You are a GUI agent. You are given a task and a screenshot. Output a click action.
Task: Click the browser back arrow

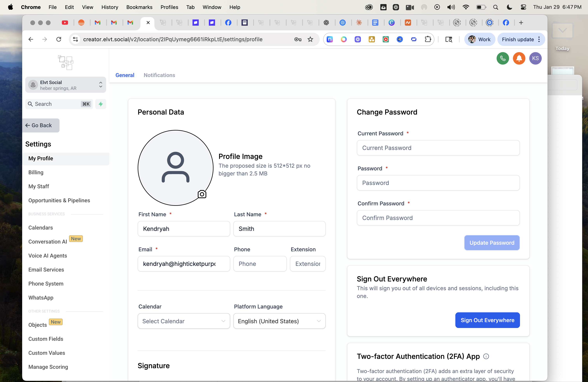[31, 39]
